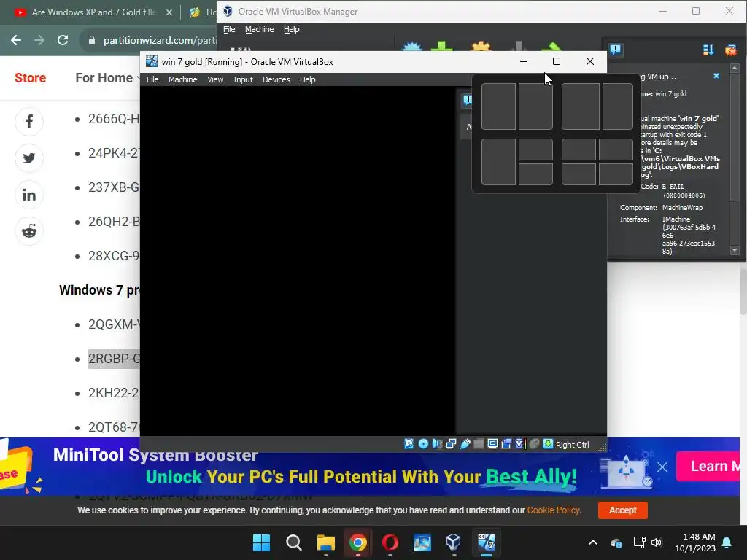
Task: Click the CPU virtualization indicator in VM status bar
Action: 520,444
